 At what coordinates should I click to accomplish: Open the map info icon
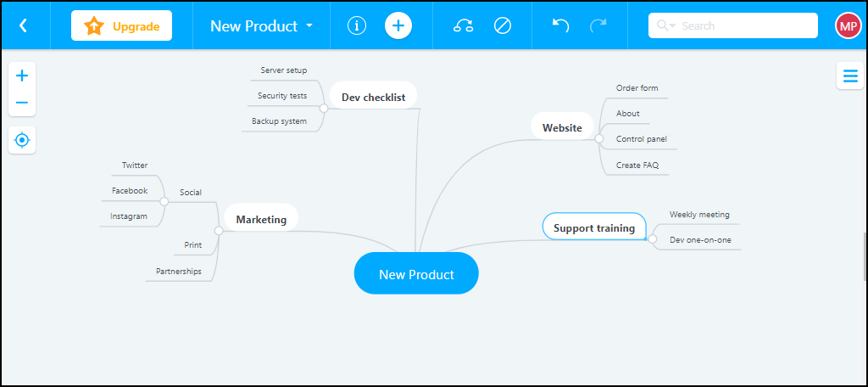click(x=357, y=25)
